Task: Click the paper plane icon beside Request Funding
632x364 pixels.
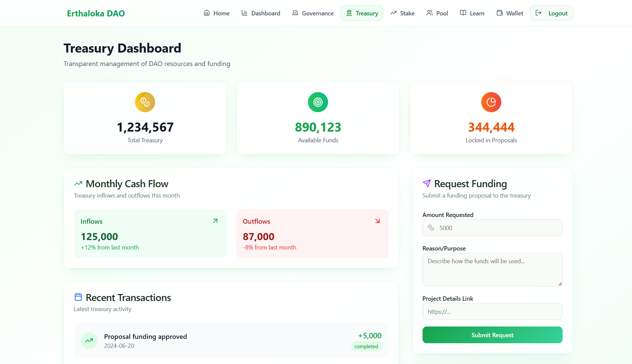Action: point(427,184)
